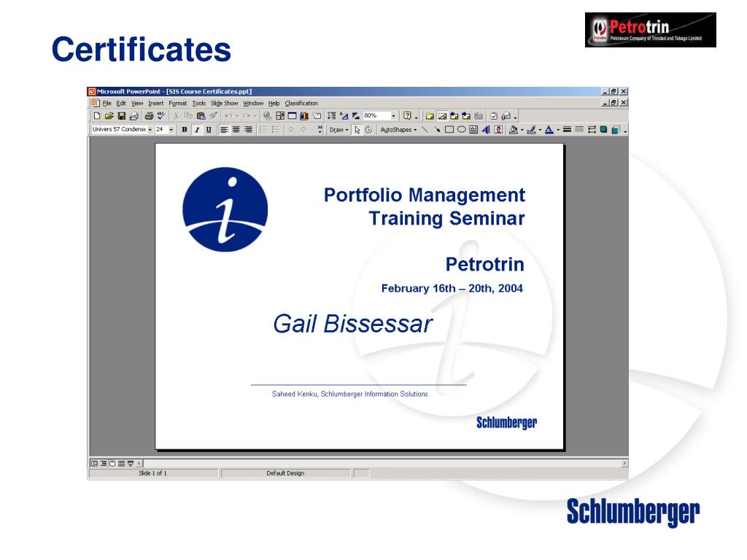The width and height of the screenshot is (747, 560).
Task: Print the slide using the printer icon
Action: pos(149,116)
